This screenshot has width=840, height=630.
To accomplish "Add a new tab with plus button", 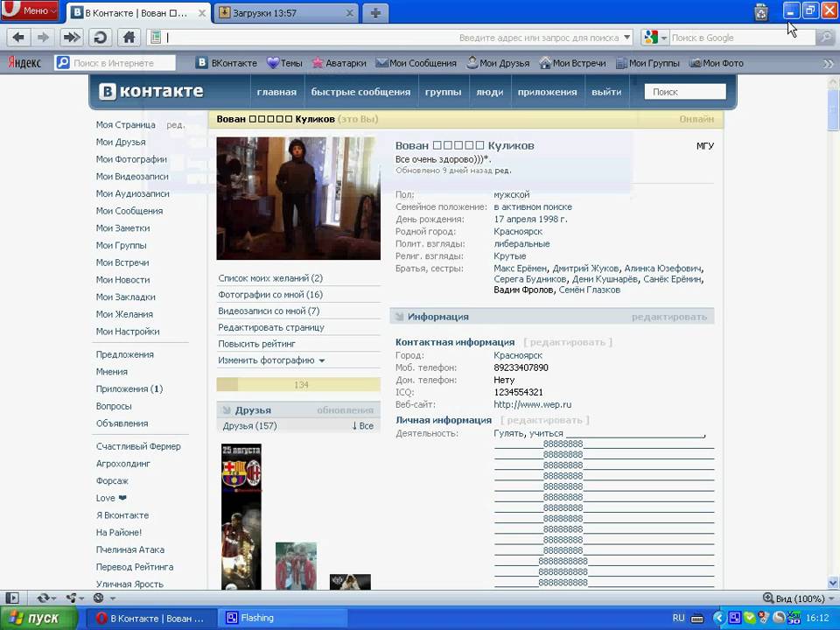I will (375, 12).
